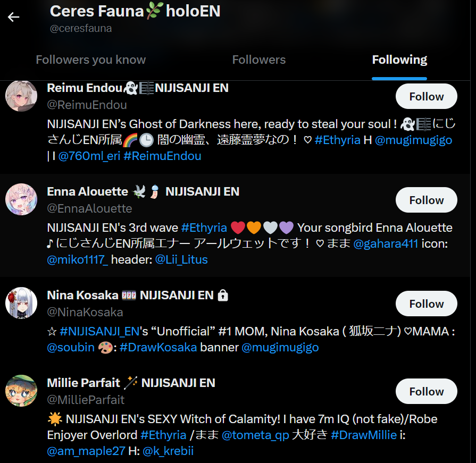The width and height of the screenshot is (476, 463).
Task: Follow Millie Parfait
Action: pyautogui.click(x=426, y=391)
